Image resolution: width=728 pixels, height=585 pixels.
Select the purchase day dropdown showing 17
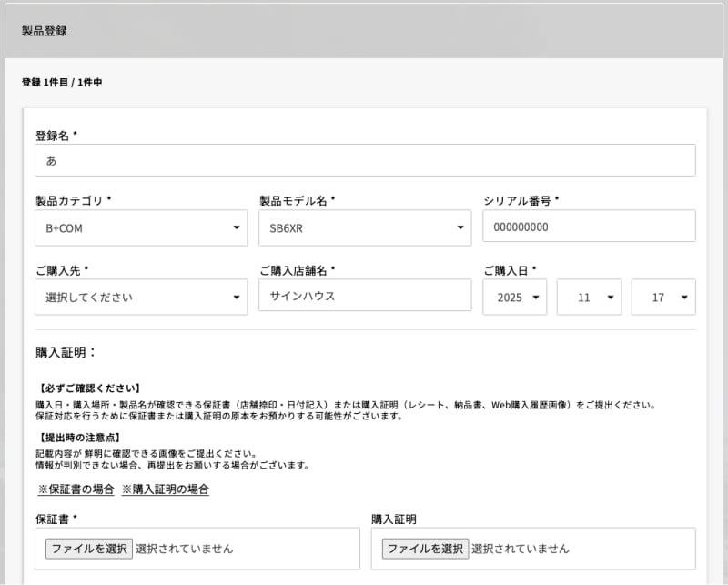pyautogui.click(x=663, y=298)
